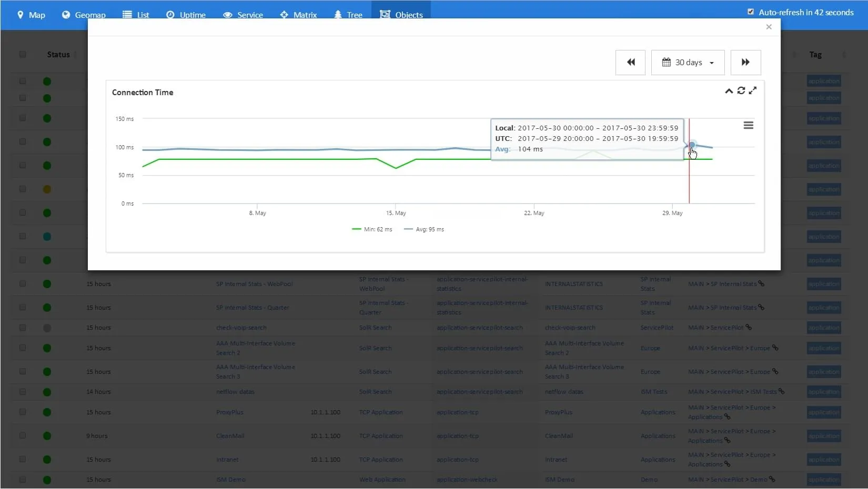The width and height of the screenshot is (868, 489).
Task: Open the Uptime tab
Action: (186, 15)
